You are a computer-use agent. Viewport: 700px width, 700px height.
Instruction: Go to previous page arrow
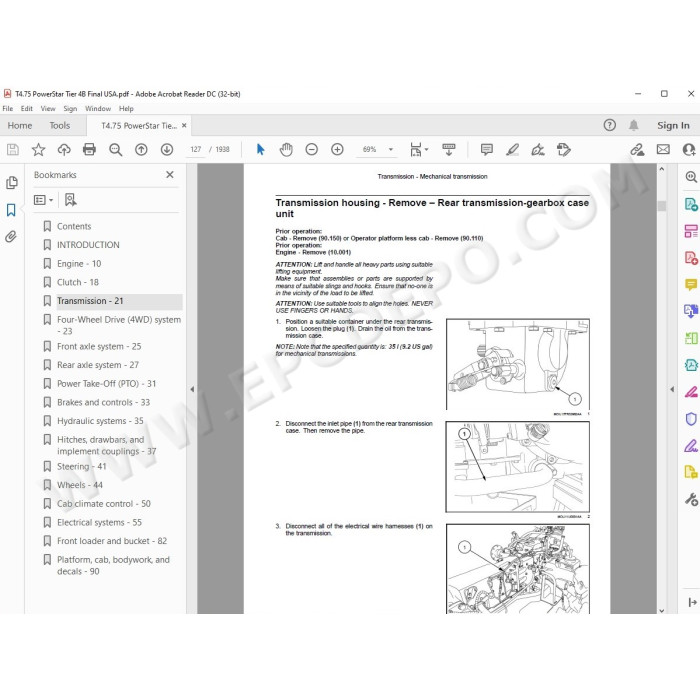pos(141,150)
